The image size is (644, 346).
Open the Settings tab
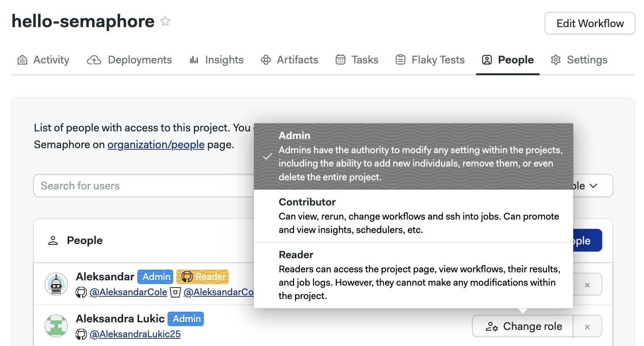579,60
